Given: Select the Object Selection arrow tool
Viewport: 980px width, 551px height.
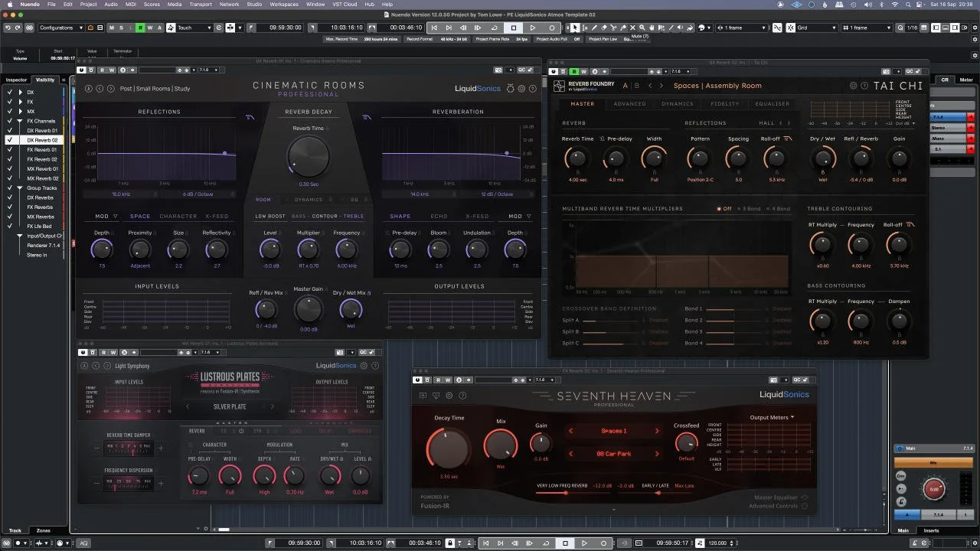Looking at the screenshot, I should pos(575,28).
